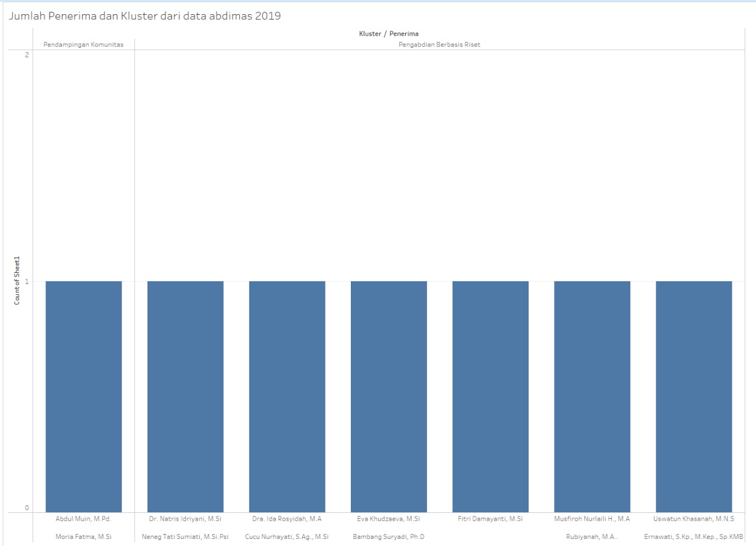Click the 'Cucu Nurhayati, S.Ag., M.Si' label
Screen dimensions: 756x546
(x=287, y=537)
